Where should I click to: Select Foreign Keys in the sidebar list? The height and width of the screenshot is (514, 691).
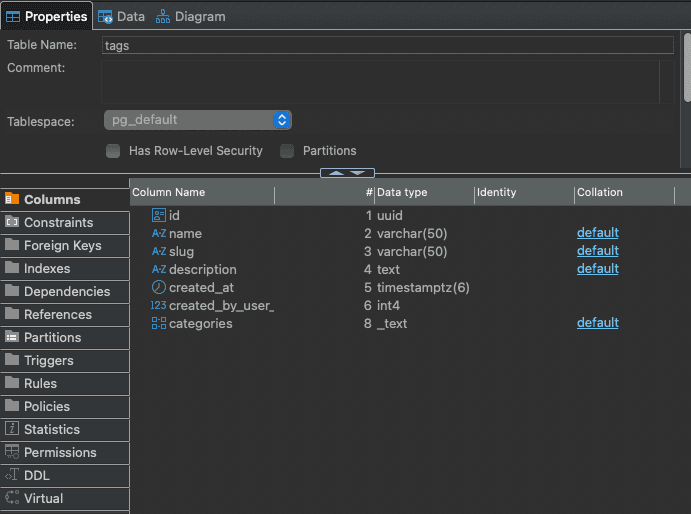point(62,245)
